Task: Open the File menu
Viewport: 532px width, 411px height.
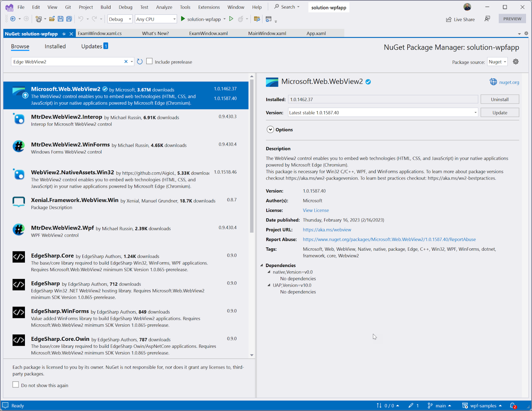Action: click(21, 7)
